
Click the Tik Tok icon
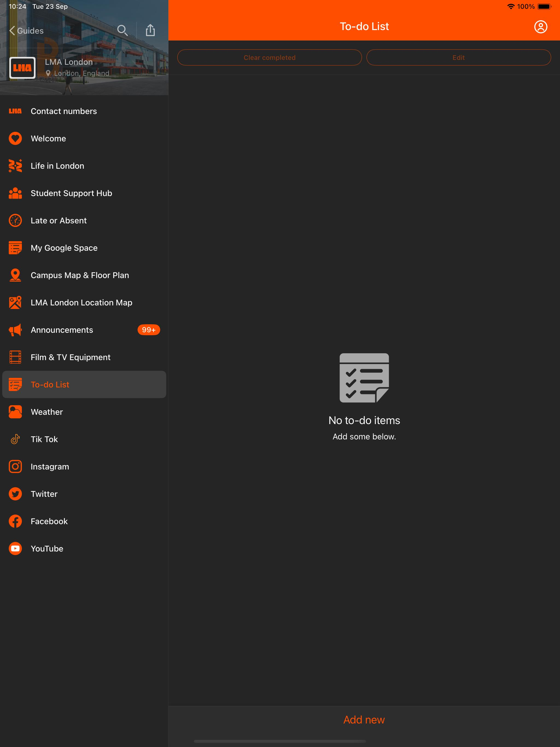click(15, 439)
